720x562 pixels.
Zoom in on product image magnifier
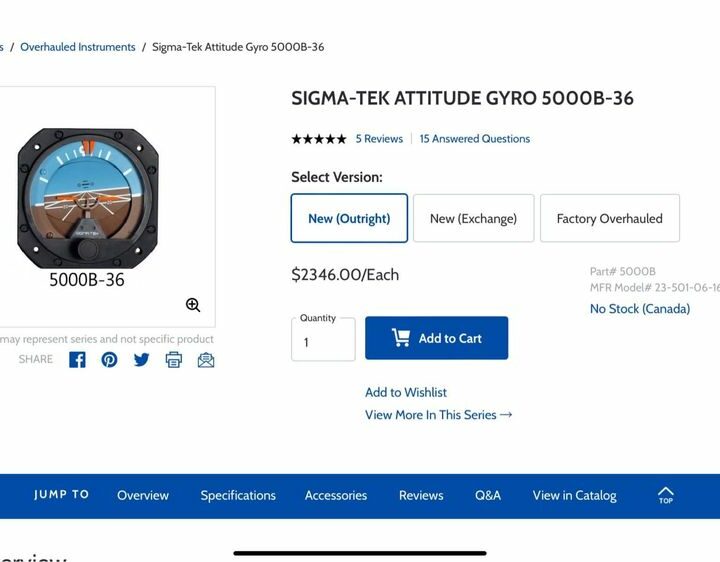click(193, 305)
